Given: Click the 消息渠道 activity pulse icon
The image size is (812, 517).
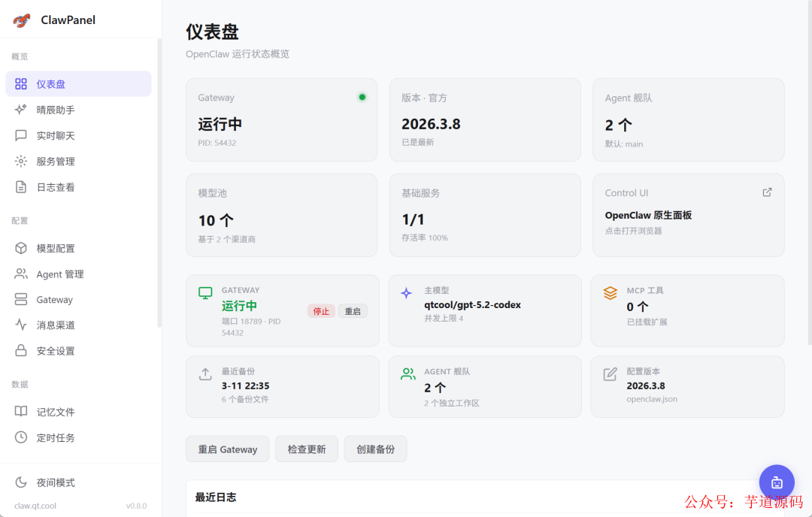Looking at the screenshot, I should point(21,325).
